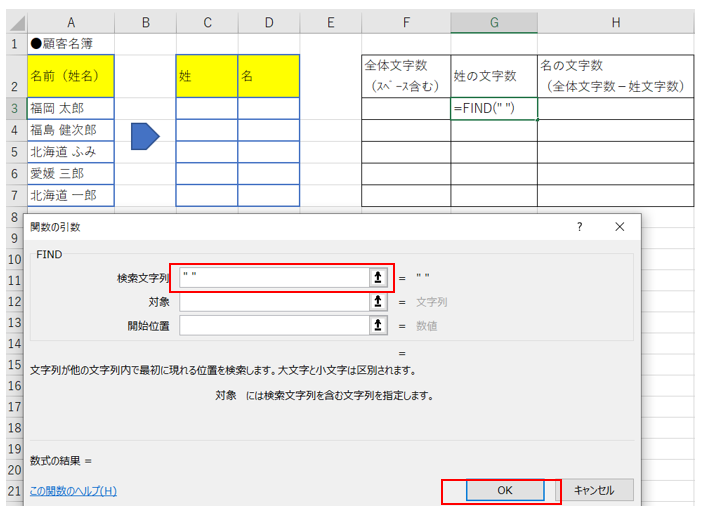Click into the 検索文字列 input field

click(x=274, y=278)
